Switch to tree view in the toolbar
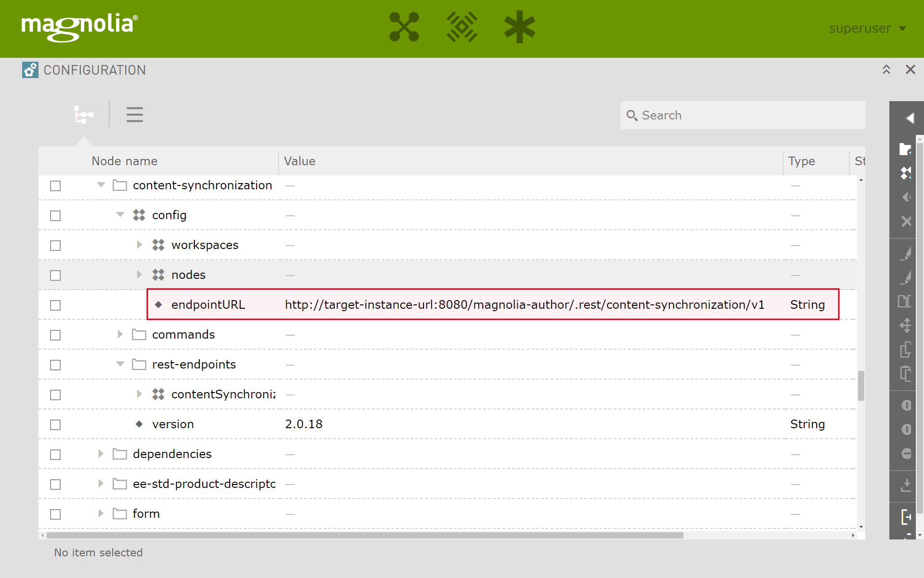Viewport: 924px width, 578px height. [x=83, y=115]
